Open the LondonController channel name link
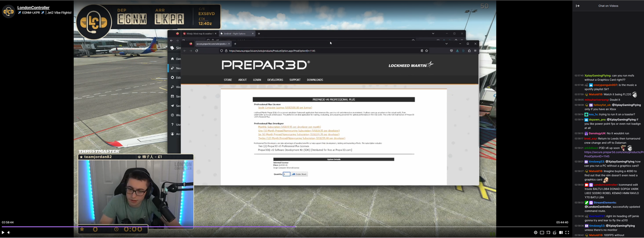Screen dimensions: 644x238 coord(33,8)
